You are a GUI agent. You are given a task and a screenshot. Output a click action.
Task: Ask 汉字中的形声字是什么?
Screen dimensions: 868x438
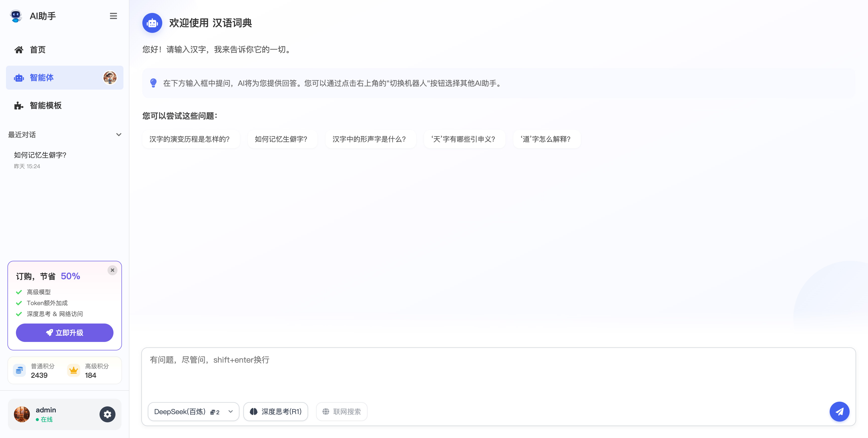(370, 139)
